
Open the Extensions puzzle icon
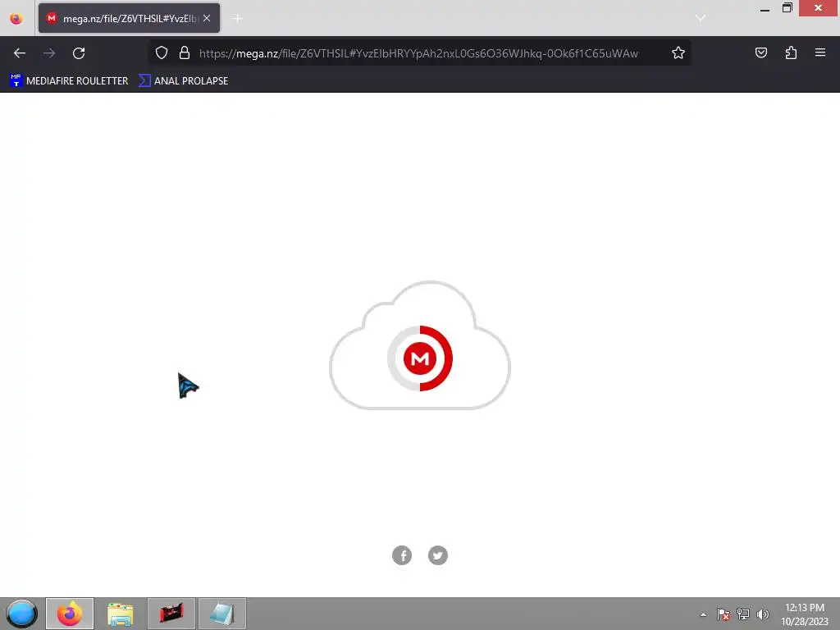[x=791, y=52]
